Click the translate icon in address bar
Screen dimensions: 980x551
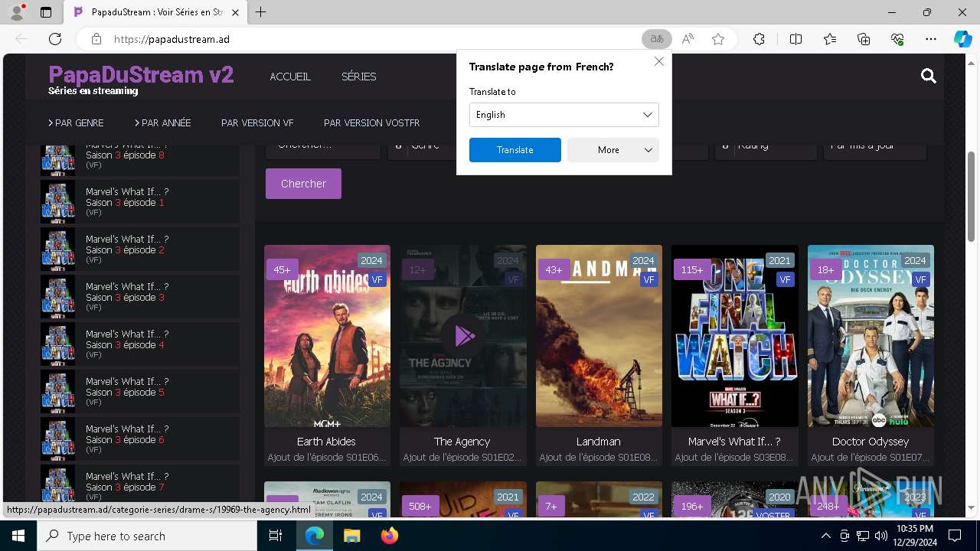pos(656,39)
